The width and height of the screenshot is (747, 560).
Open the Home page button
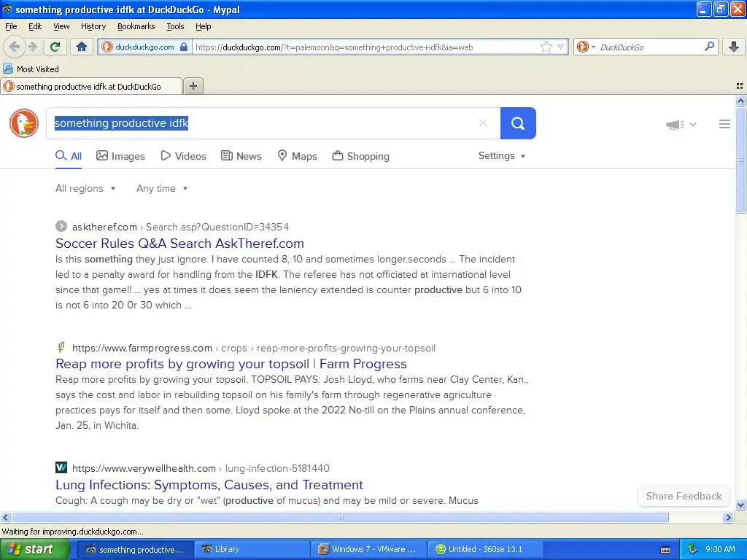tap(82, 47)
